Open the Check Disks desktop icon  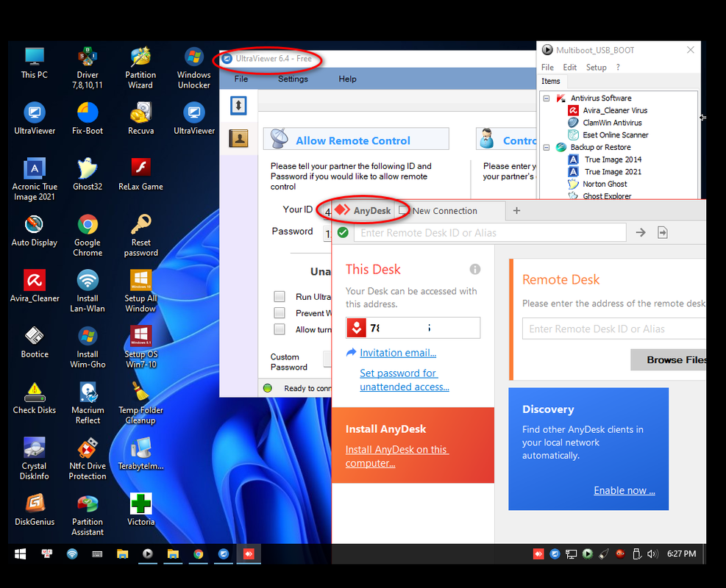[35, 398]
